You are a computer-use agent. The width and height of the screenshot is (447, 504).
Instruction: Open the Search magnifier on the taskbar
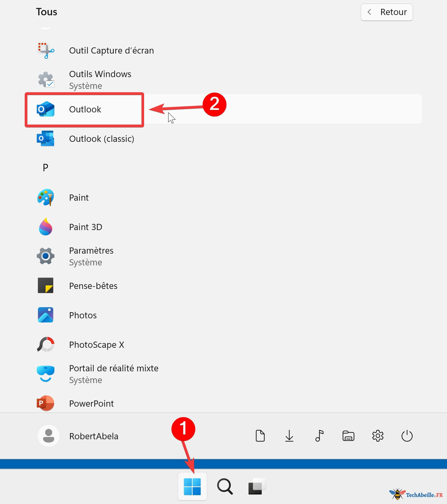pyautogui.click(x=225, y=486)
